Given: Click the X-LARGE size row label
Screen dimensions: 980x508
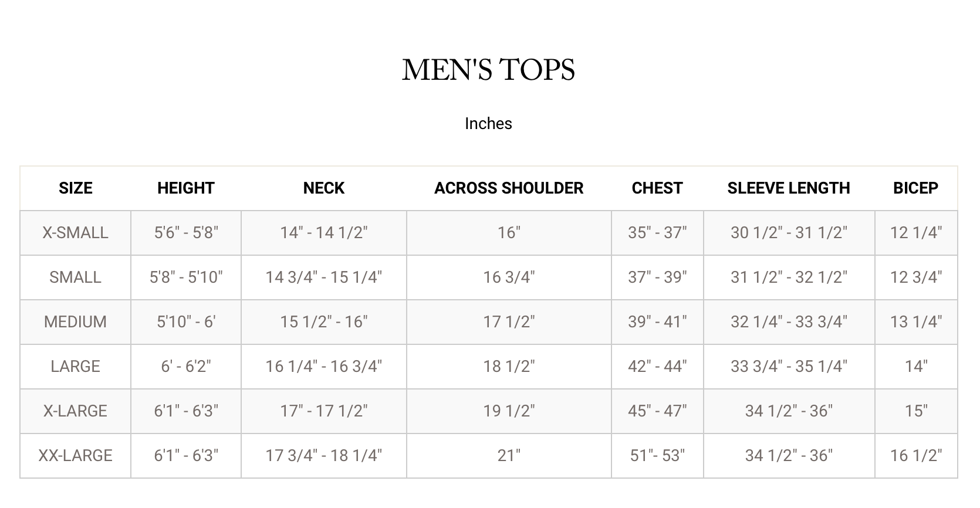Looking at the screenshot, I should point(76,411).
